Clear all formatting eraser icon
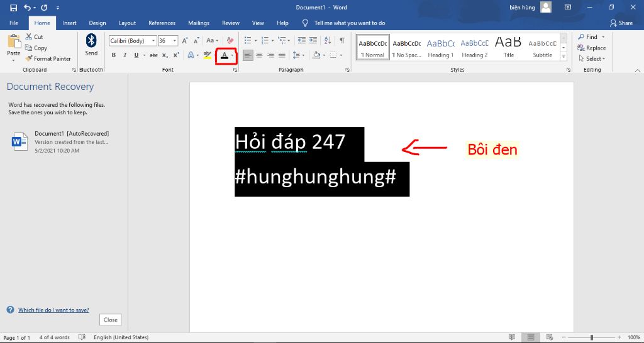The height and width of the screenshot is (343, 644). (230, 41)
